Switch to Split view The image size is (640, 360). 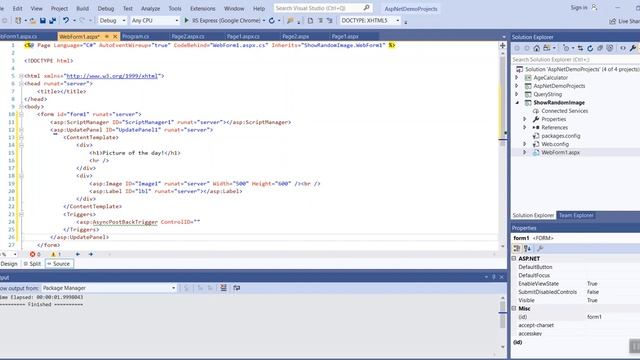click(32, 264)
